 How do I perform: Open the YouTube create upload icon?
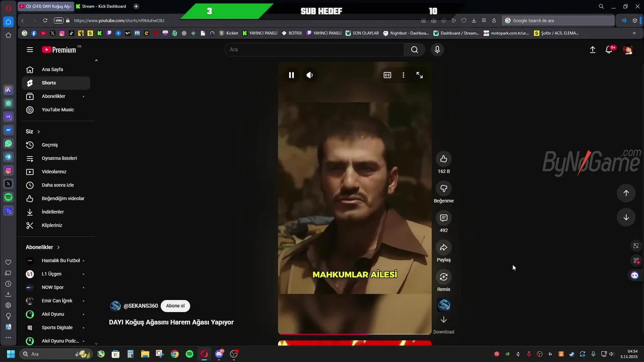tap(593, 50)
